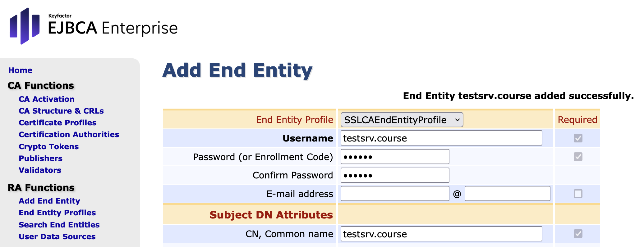
Task: Click the Keyfactor EJBCA Enterprise logo
Action: click(x=93, y=26)
